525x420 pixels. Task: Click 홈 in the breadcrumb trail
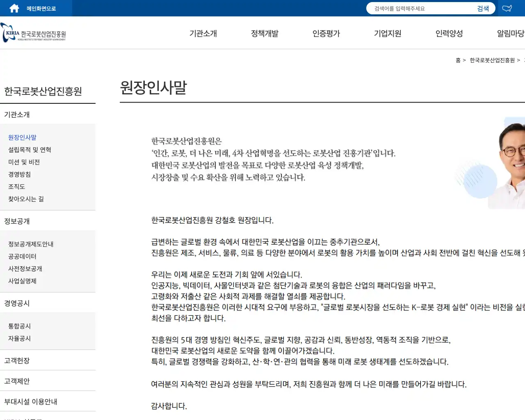click(457, 60)
